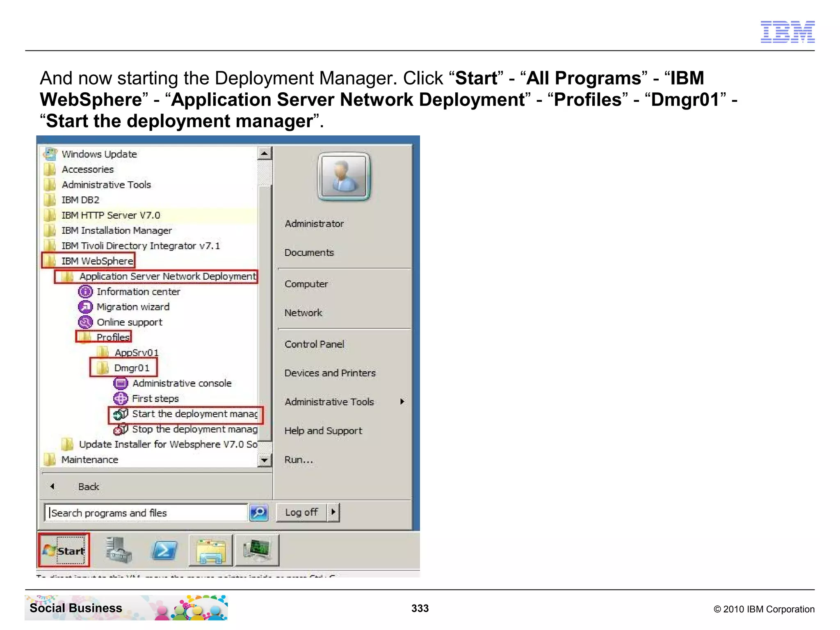Open the Administrator user folder

pos(314,224)
